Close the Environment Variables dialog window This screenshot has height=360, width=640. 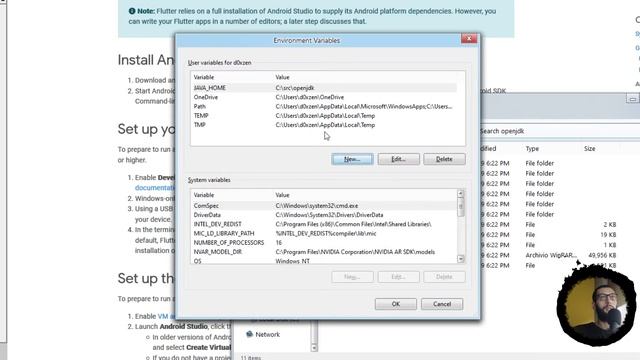click(x=469, y=38)
